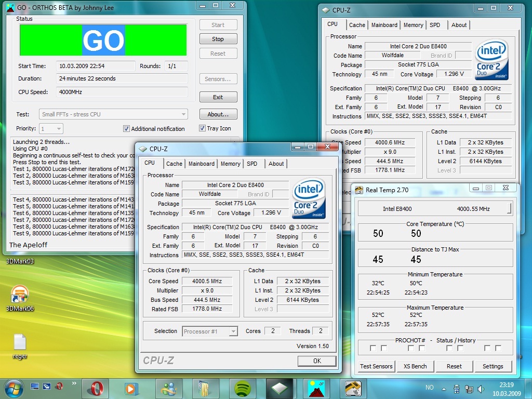Open the Priority dropdown in Orthos
The width and height of the screenshot is (532, 399).
coord(51,129)
